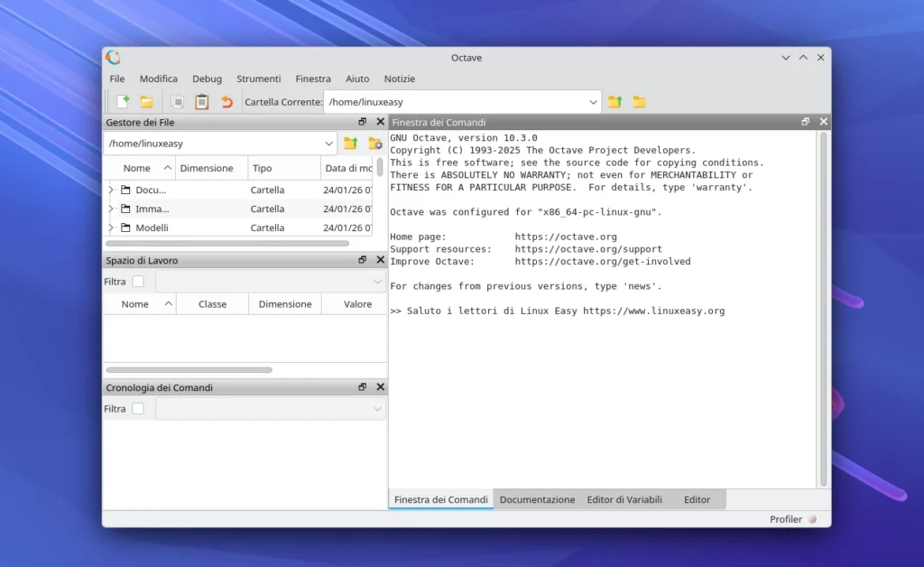Paste clipboard contents using the paste icon

(x=202, y=102)
